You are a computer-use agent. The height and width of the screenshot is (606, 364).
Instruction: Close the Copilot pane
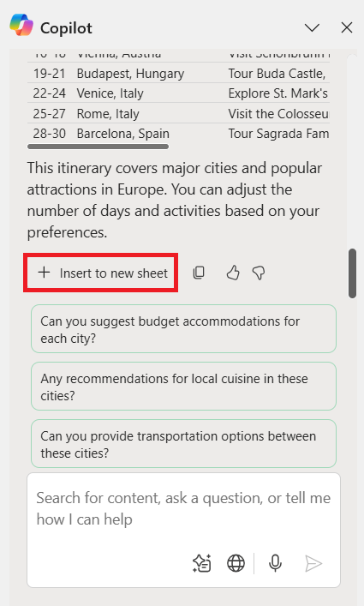coord(347,27)
